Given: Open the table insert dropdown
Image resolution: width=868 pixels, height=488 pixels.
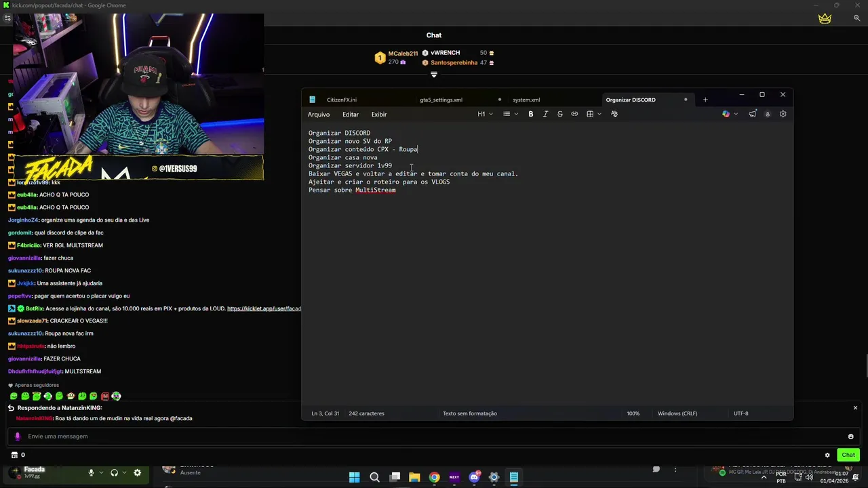Looking at the screenshot, I should point(594,114).
